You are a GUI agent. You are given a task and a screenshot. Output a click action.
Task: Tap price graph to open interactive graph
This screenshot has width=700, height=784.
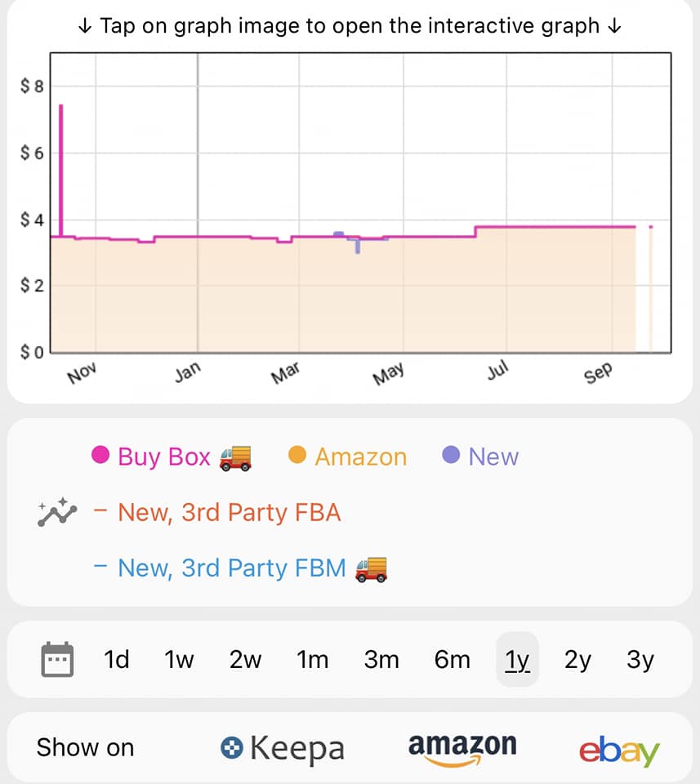coord(360,203)
